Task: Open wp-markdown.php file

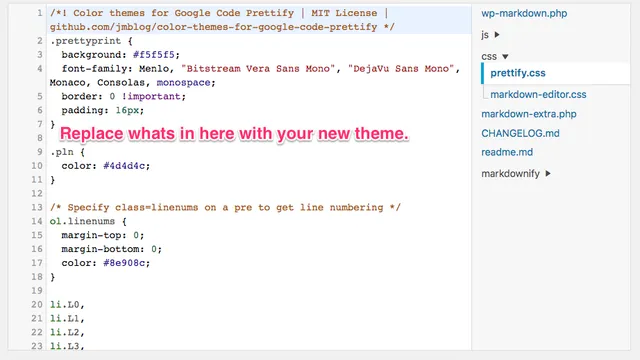Action: (x=524, y=13)
